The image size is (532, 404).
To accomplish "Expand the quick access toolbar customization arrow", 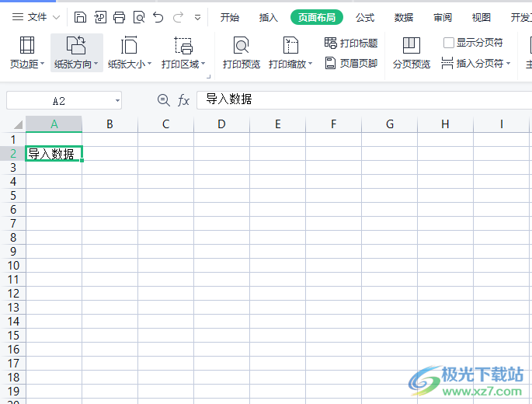I will pyautogui.click(x=197, y=17).
